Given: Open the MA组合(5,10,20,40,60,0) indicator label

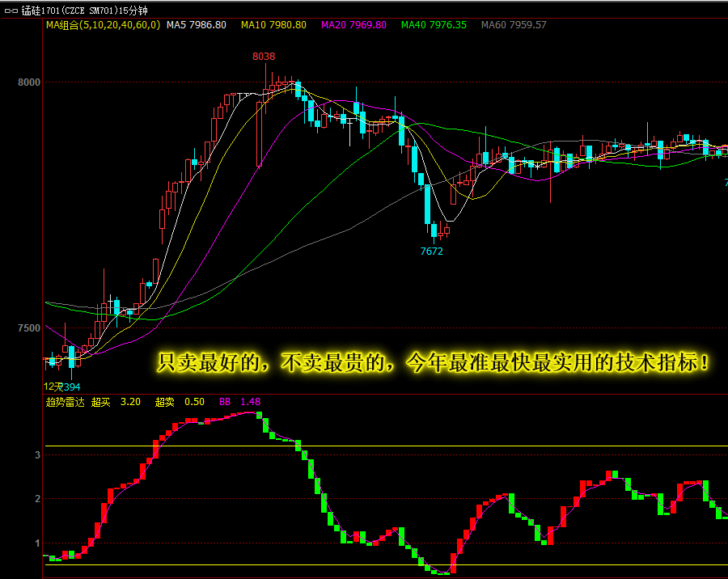Looking at the screenshot, I should point(103,25).
